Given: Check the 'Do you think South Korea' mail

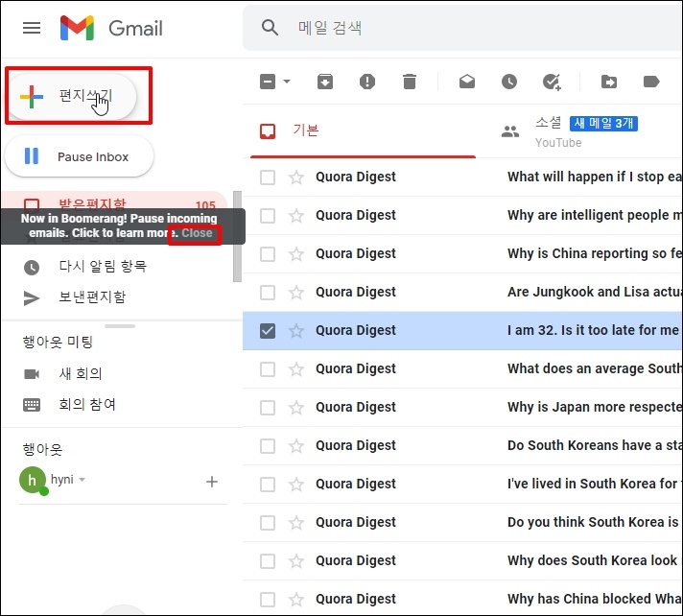Looking at the screenshot, I should click(268, 522).
